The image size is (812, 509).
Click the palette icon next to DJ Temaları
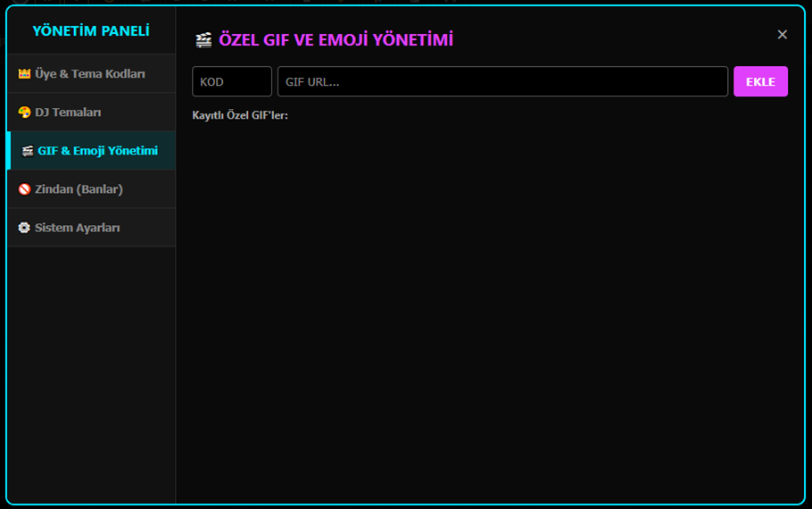24,112
